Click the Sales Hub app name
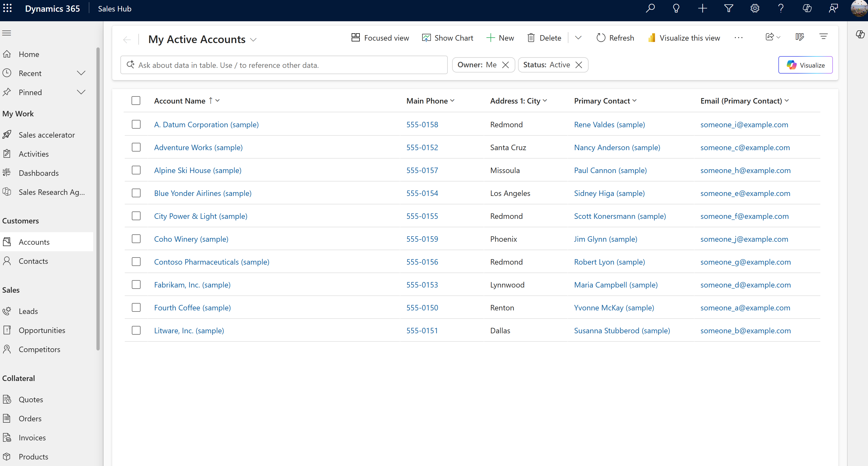Image resolution: width=868 pixels, height=466 pixels. pos(115,9)
